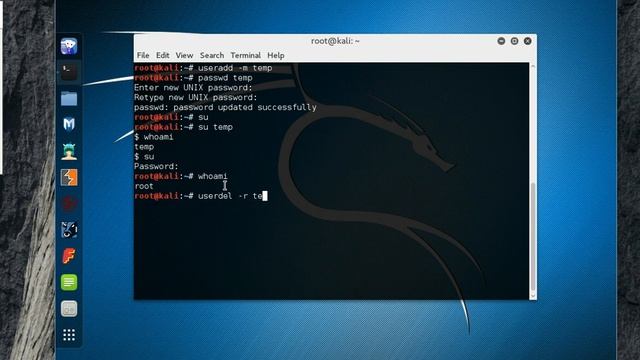This screenshot has height=360, width=640.
Task: Click the 'temp' output line
Action: click(x=144, y=147)
